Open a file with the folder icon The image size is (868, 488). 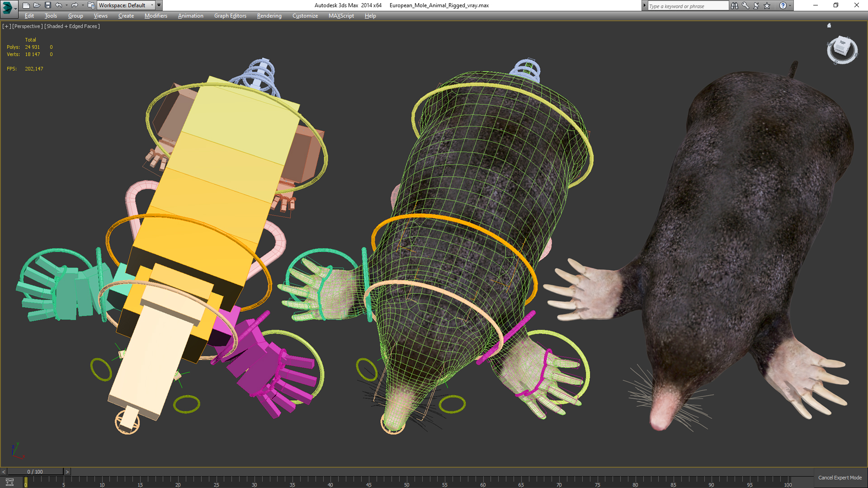pyautogui.click(x=37, y=5)
